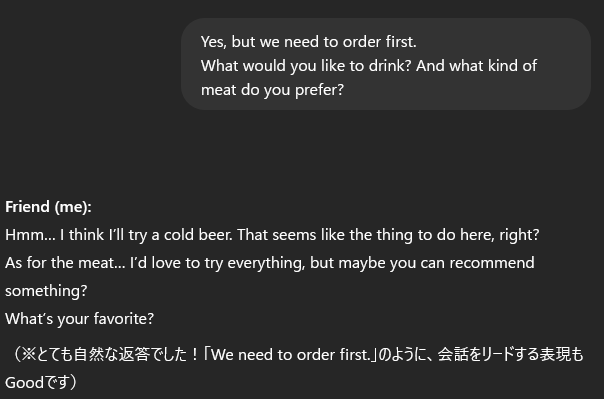Click the line "What's your favorite?"

click(79, 319)
